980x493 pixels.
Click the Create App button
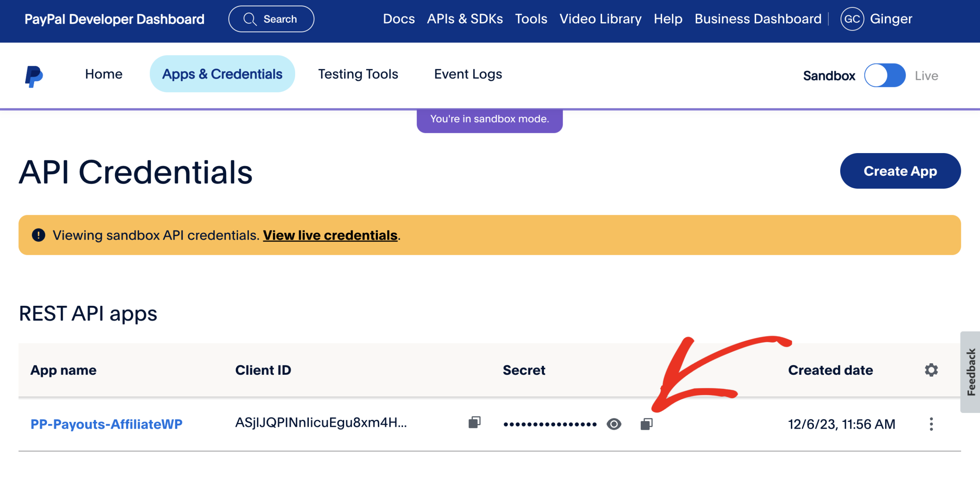[x=900, y=171]
